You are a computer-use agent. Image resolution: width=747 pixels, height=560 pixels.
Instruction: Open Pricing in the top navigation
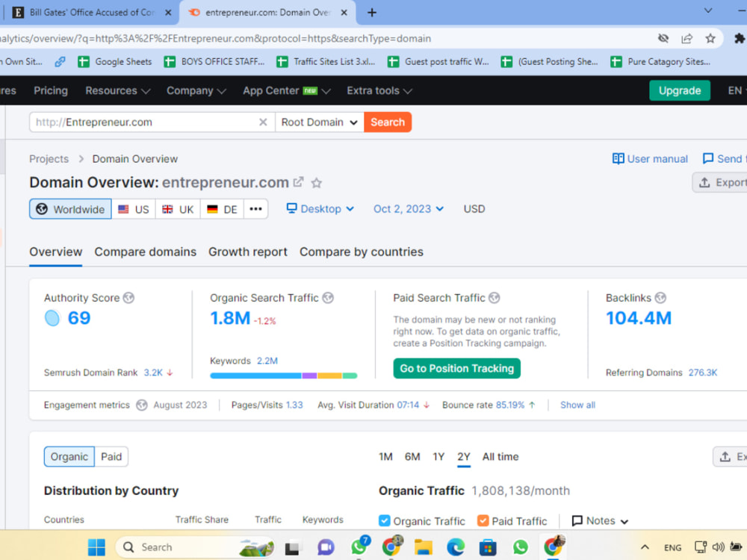[x=51, y=90]
